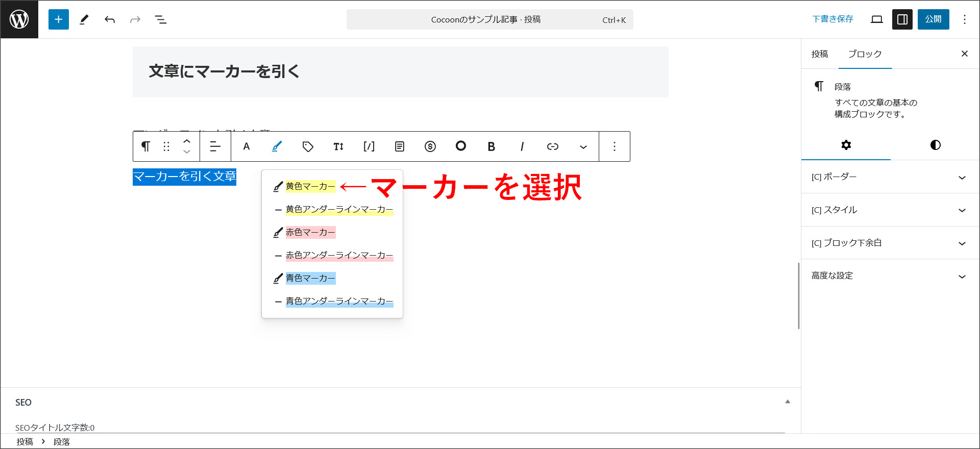Switch to the 投稿 sidebar tab
This screenshot has width=980, height=449.
(x=820, y=54)
